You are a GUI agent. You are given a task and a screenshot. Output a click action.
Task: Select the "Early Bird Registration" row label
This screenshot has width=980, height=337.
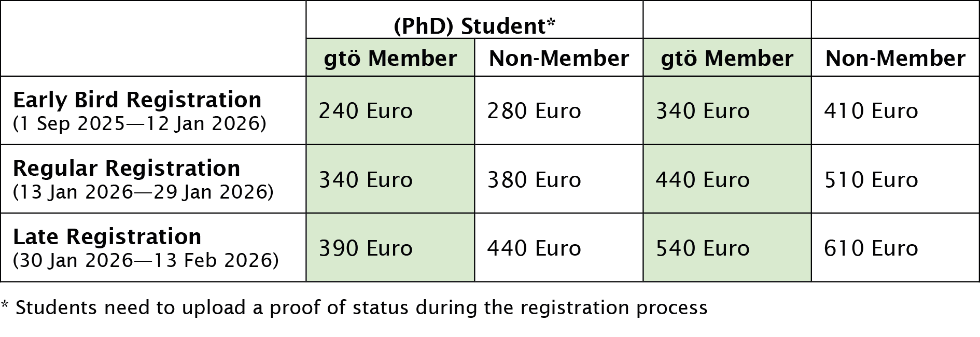[x=137, y=100]
